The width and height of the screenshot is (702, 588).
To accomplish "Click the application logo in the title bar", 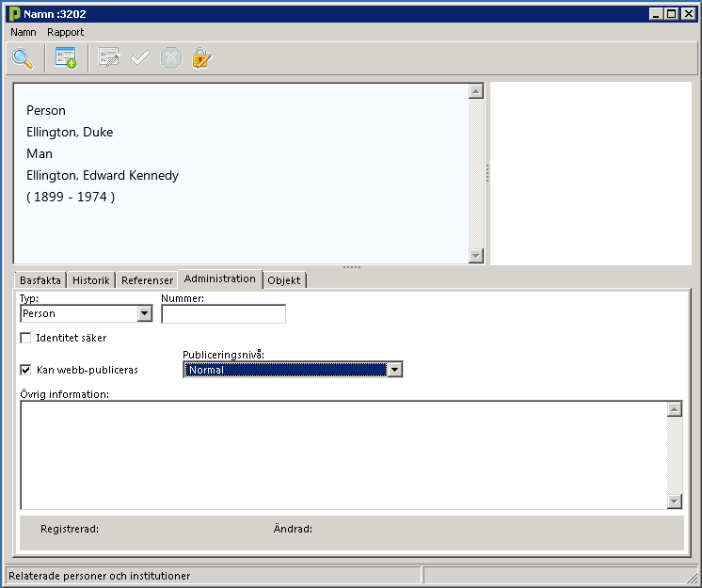I will click(x=14, y=14).
